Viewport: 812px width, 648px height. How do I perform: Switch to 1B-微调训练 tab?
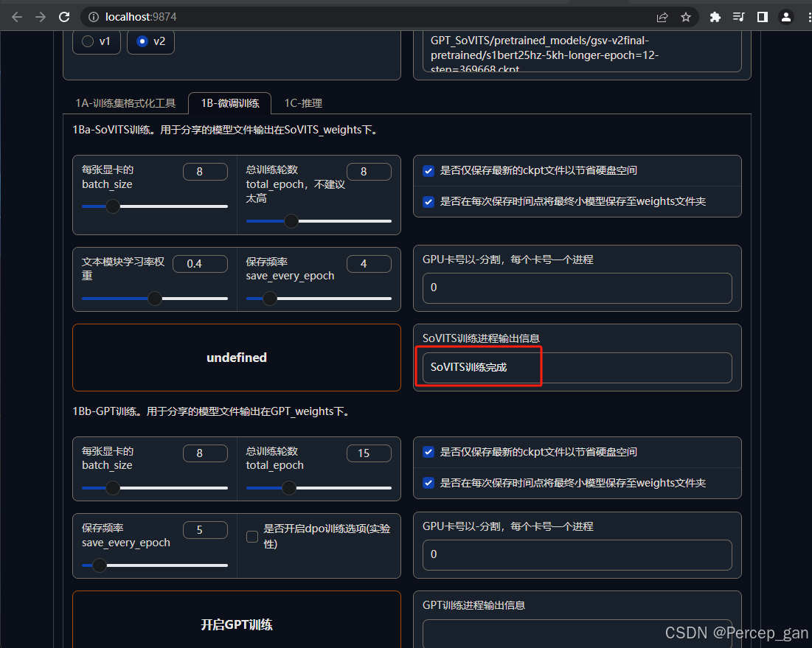click(x=230, y=103)
